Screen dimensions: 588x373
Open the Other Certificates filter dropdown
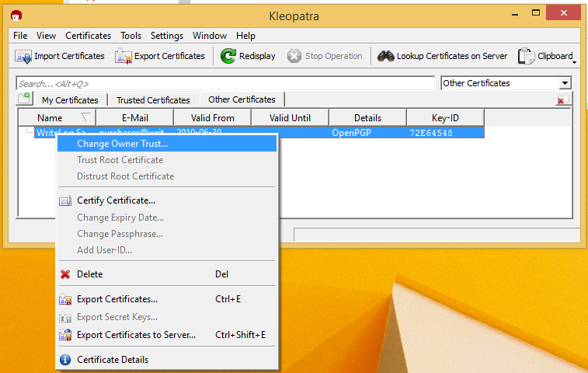click(565, 83)
